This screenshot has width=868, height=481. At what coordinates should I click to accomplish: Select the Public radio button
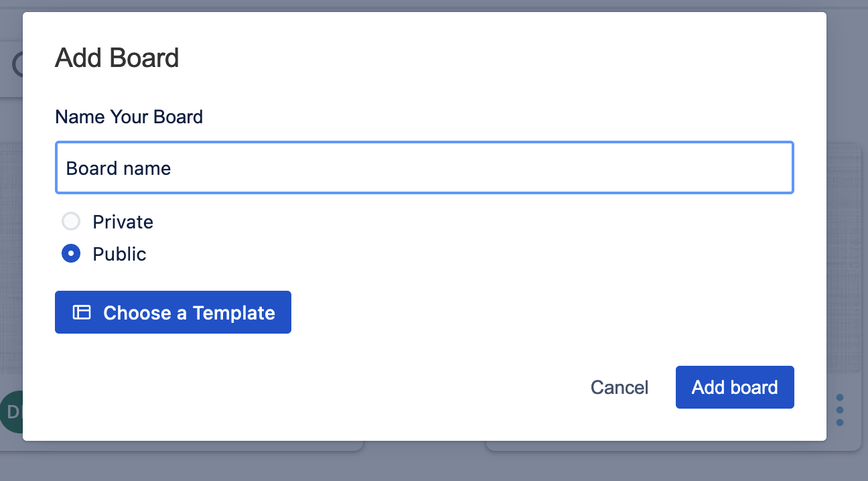70,254
